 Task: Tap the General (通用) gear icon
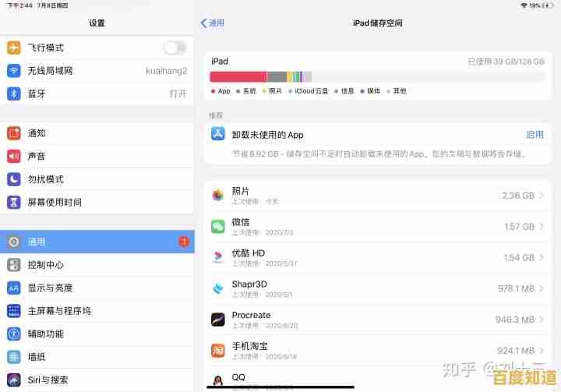(13, 242)
